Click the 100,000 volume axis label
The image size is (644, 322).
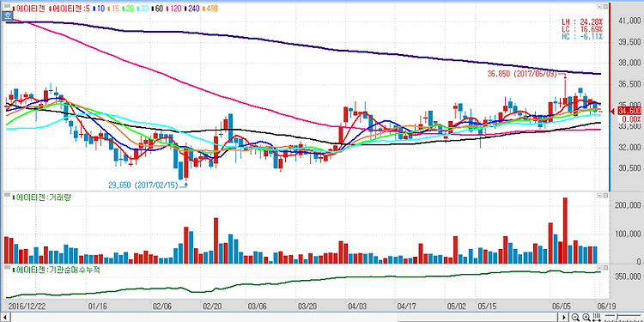click(627, 234)
